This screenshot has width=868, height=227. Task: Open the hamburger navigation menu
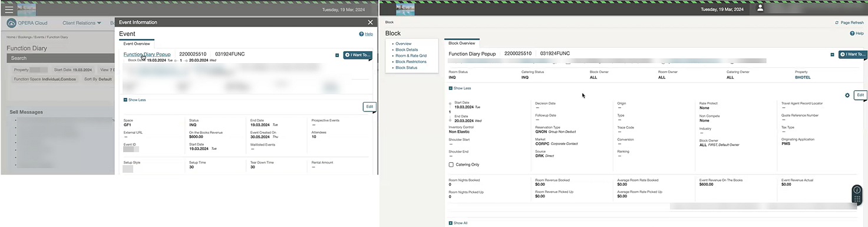click(x=8, y=9)
